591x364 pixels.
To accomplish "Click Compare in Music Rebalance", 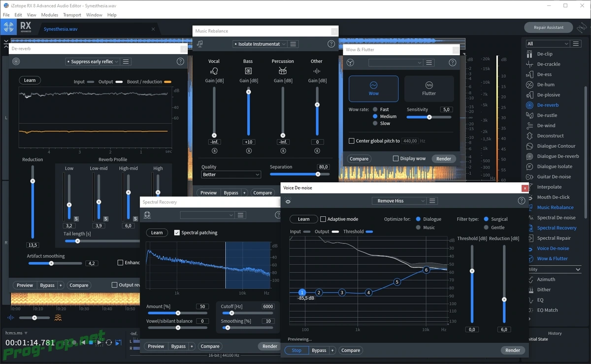I will (263, 193).
